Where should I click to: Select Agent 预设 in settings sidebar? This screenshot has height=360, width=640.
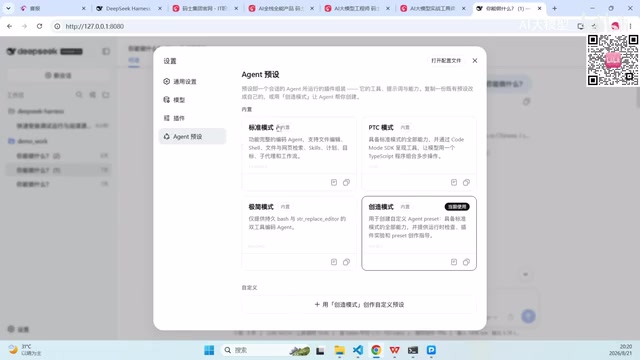click(192, 136)
